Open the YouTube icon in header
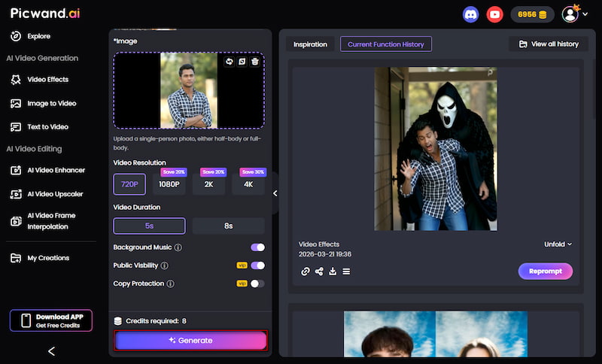This screenshot has height=364, width=602. 494,15
